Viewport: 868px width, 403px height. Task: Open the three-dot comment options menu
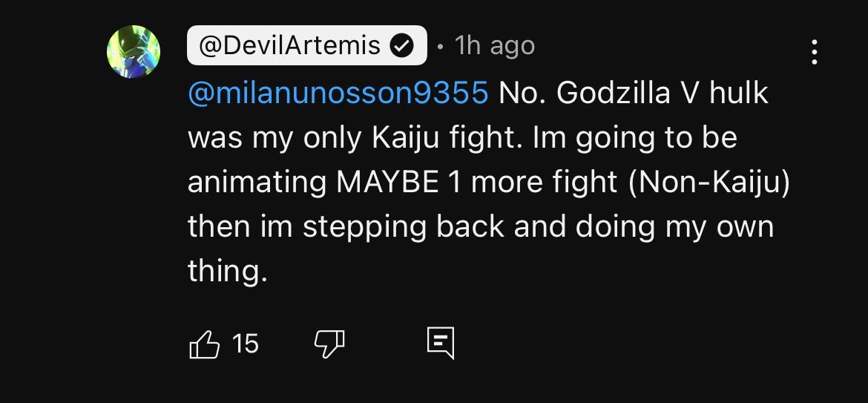click(x=815, y=52)
